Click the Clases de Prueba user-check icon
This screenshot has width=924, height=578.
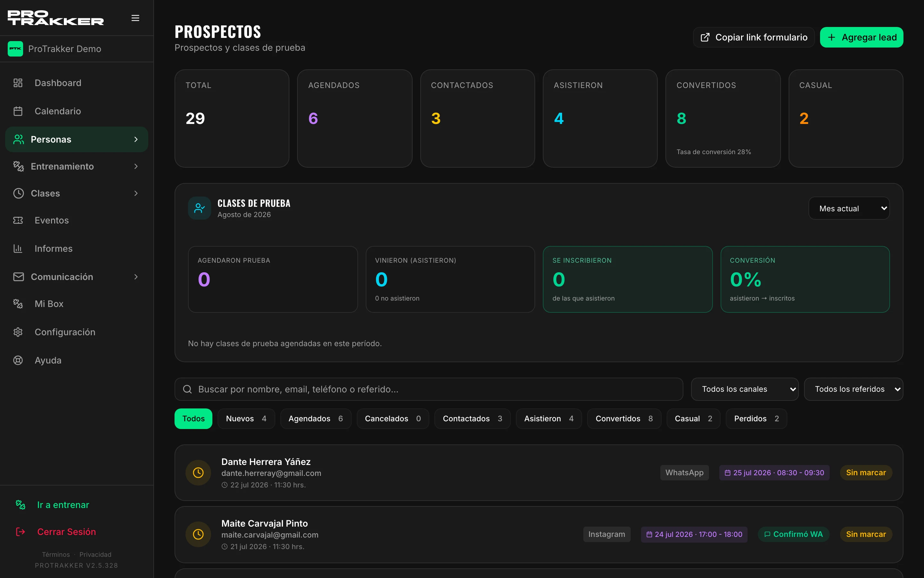point(199,208)
